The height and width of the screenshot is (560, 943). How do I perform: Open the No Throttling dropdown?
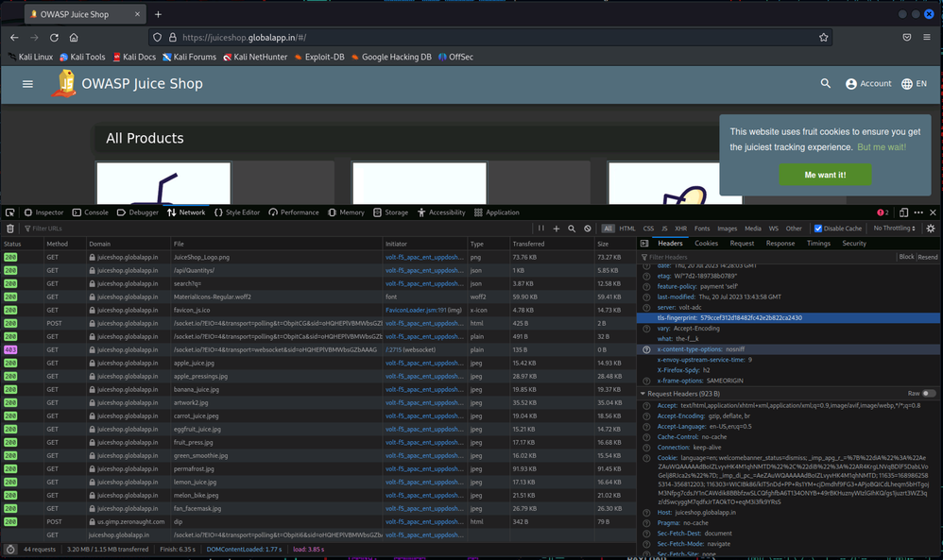(x=895, y=229)
